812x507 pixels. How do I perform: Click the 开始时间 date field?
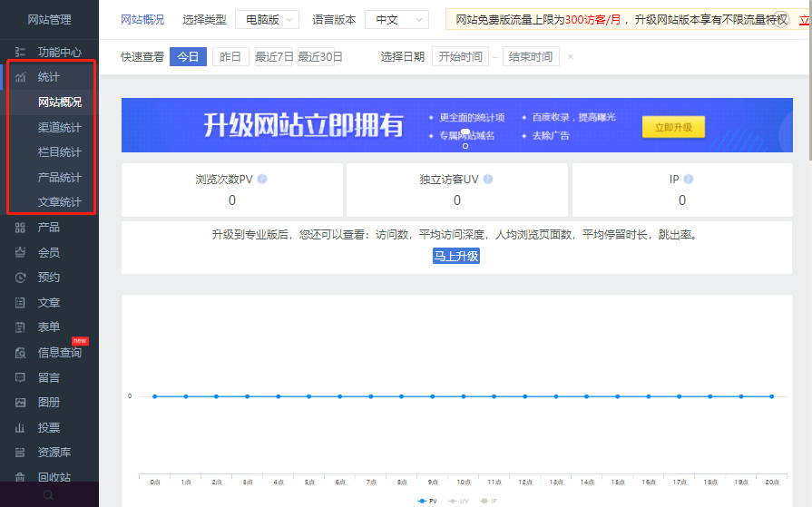[x=460, y=56]
